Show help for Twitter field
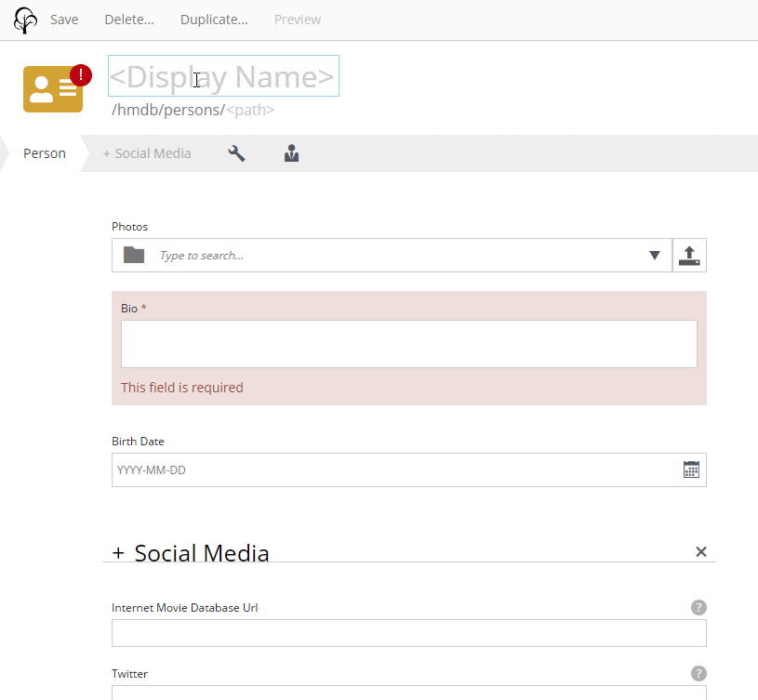Viewport: 758px width, 700px height. [x=698, y=673]
